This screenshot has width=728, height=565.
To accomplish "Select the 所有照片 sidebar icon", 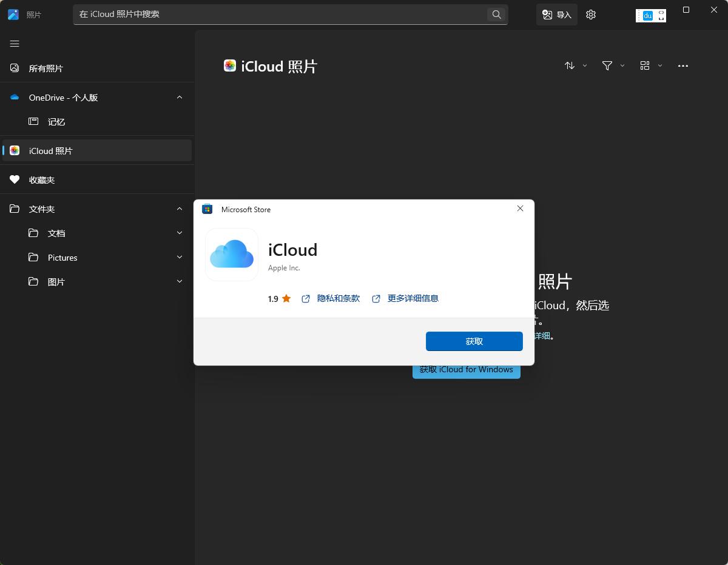I will (14, 68).
